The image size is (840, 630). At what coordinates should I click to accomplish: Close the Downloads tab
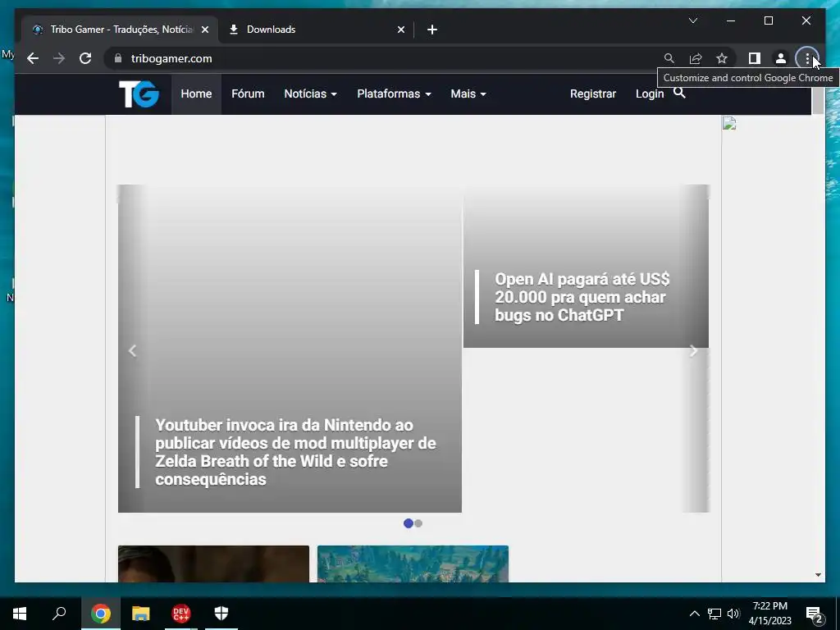pyautogui.click(x=400, y=30)
